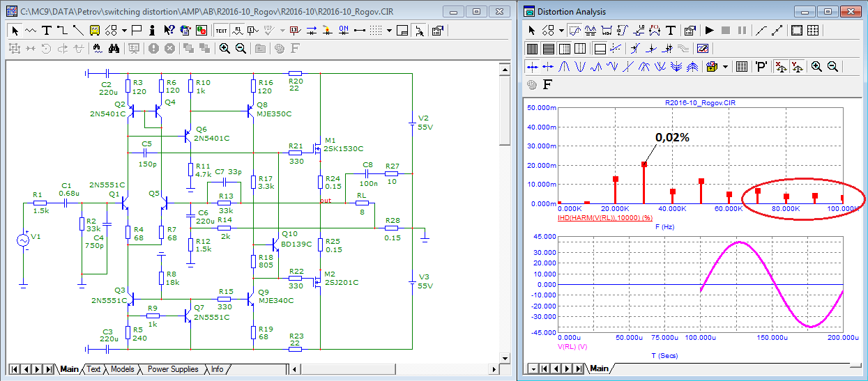Click the binoculars Find icon in schematic toolbar

tap(114, 48)
